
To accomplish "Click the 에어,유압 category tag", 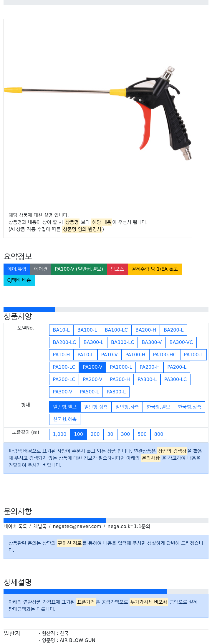I will [x=17, y=269].
